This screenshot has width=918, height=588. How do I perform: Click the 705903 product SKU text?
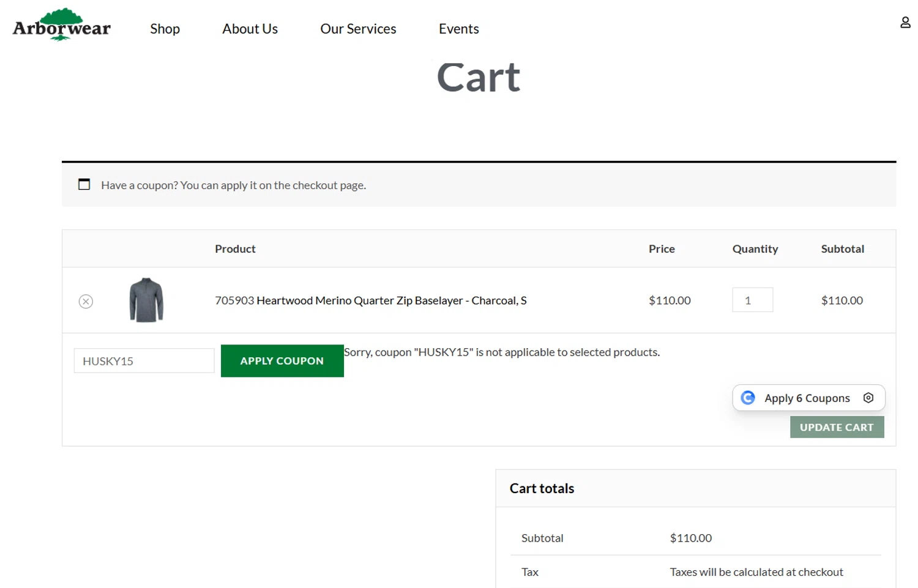coord(234,300)
